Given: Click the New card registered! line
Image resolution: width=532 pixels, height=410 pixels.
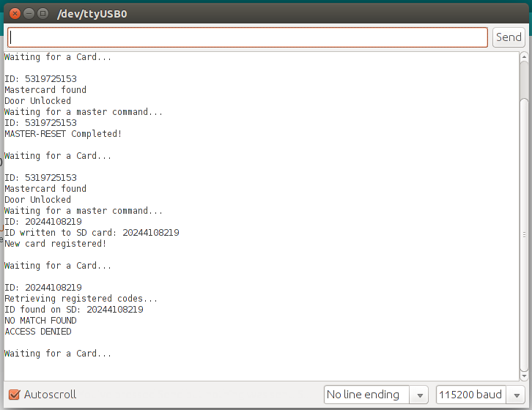Looking at the screenshot, I should pos(55,244).
